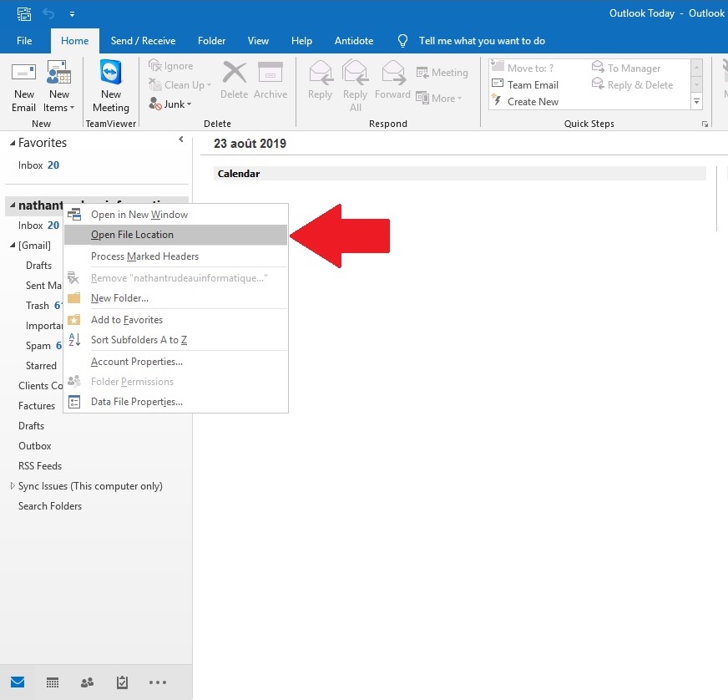Expand Sync Issues (This computer only)

pos(13,486)
